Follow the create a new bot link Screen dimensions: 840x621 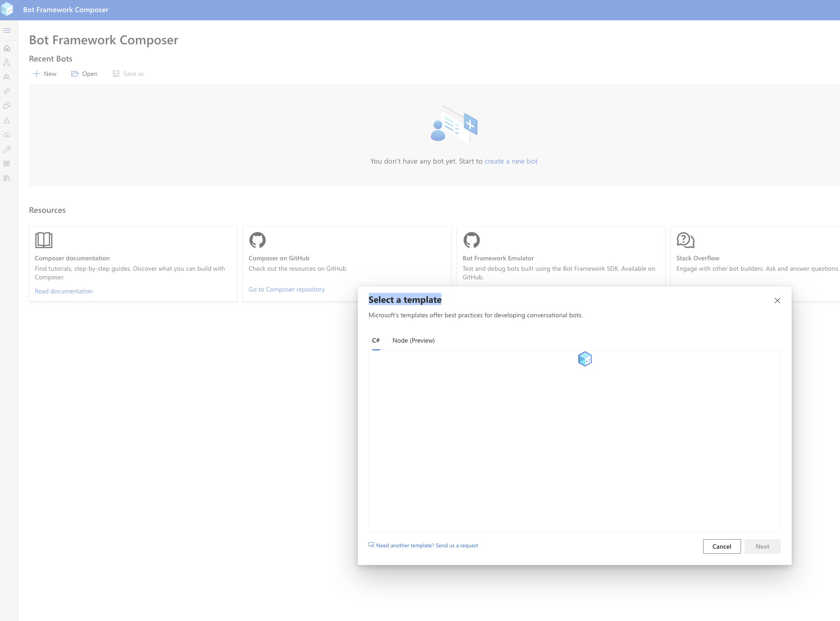coord(511,161)
